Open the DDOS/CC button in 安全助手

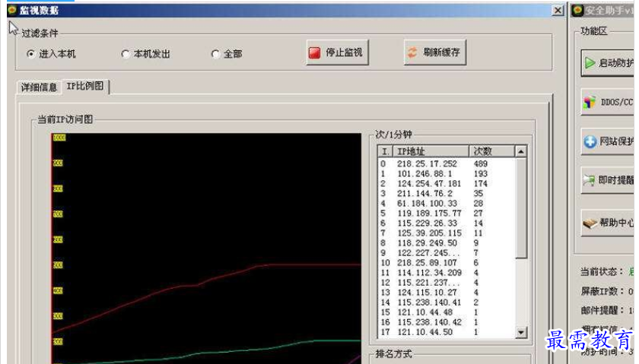(x=608, y=102)
